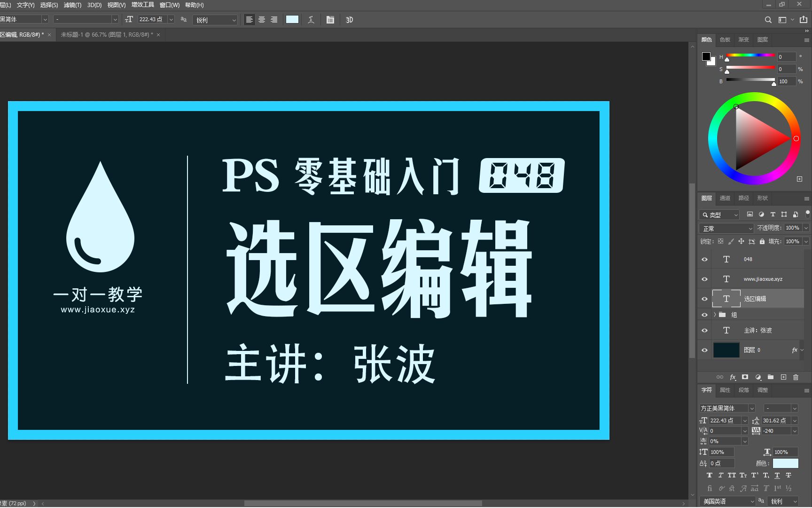Open the leading 301.62 点 dropdown

[795, 421]
